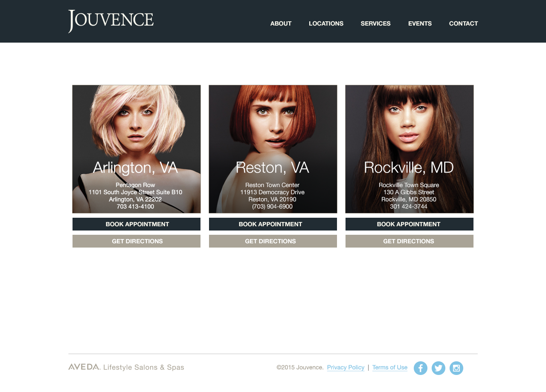Click the Reston Town Center text
This screenshot has height=392, width=546.
pyautogui.click(x=272, y=185)
